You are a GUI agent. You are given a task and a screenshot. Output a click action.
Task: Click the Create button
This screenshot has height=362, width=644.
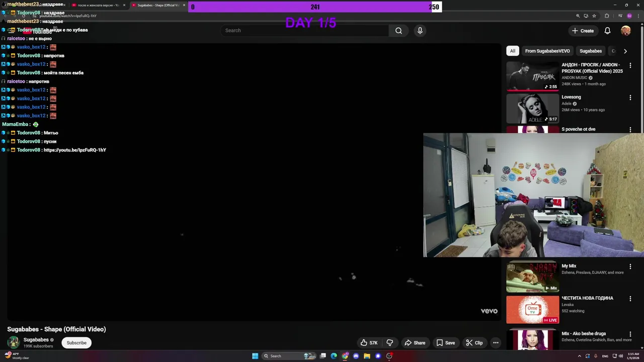(583, 31)
